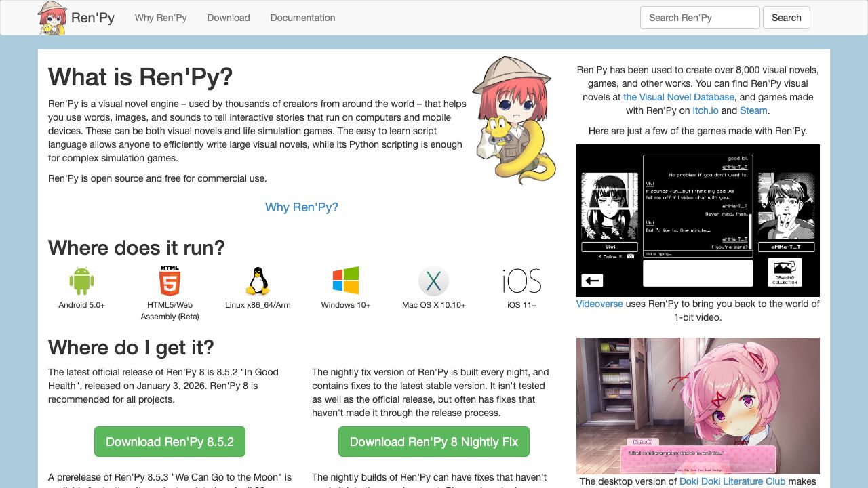Click 'Ren'Py is open source and free' sentence
This screenshot has width=868, height=488.
(157, 178)
